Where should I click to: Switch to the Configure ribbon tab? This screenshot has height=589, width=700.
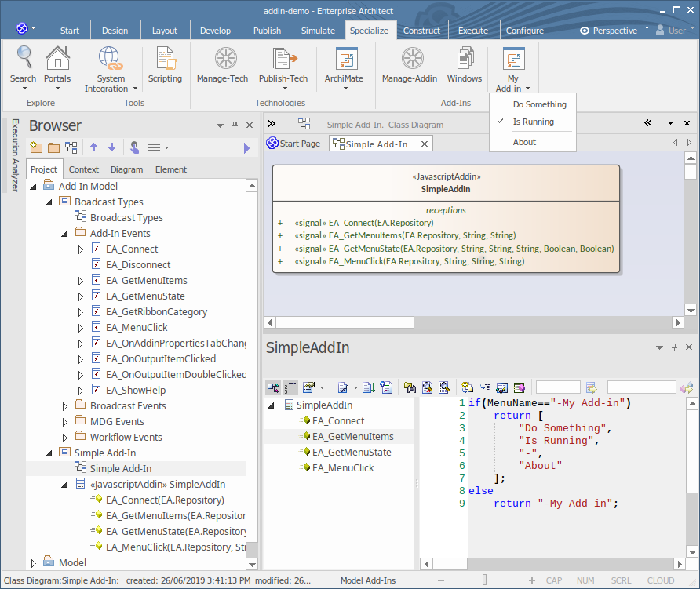pos(524,31)
